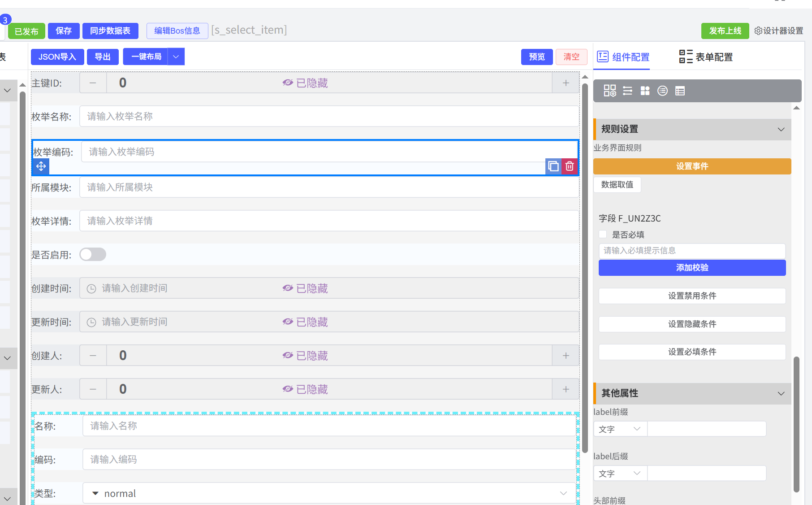Switch to the 组件配置 tab
812x505 pixels.
[623, 57]
